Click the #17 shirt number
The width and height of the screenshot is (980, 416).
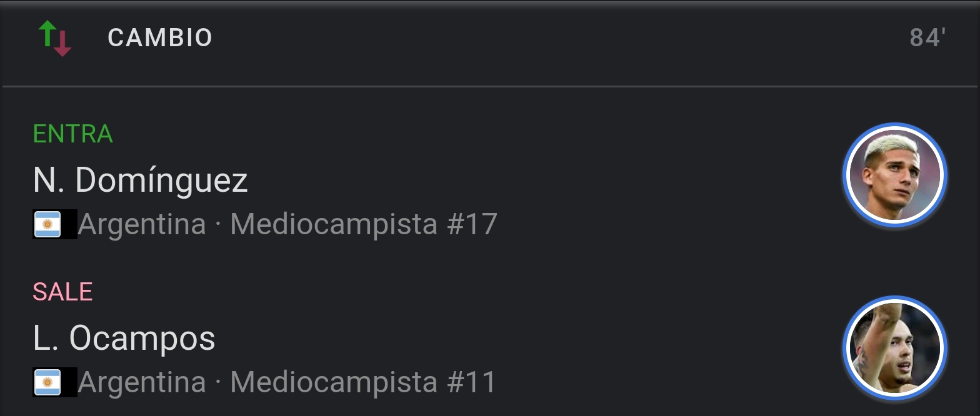coord(472,224)
